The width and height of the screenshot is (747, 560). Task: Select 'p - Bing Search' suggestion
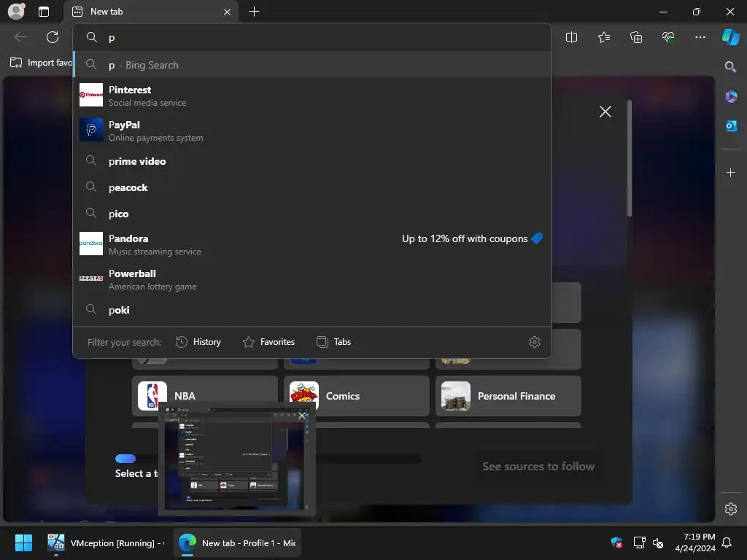pos(312,65)
